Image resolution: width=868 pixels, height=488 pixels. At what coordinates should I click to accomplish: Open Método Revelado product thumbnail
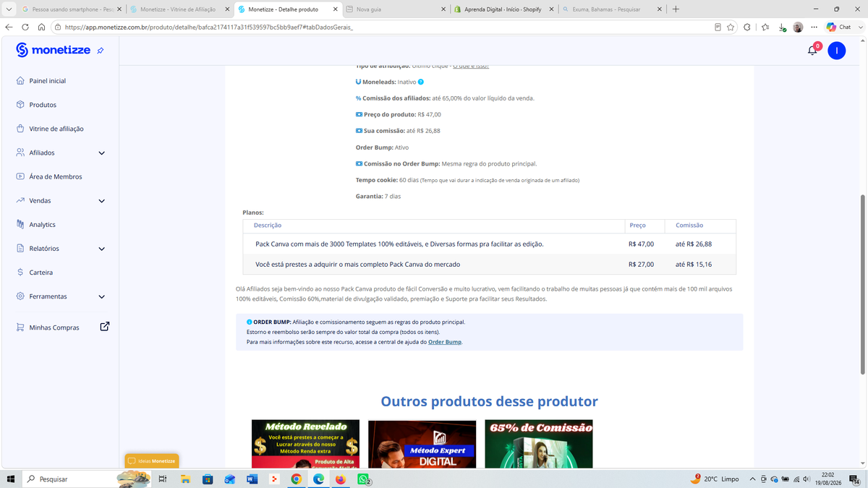305,443
